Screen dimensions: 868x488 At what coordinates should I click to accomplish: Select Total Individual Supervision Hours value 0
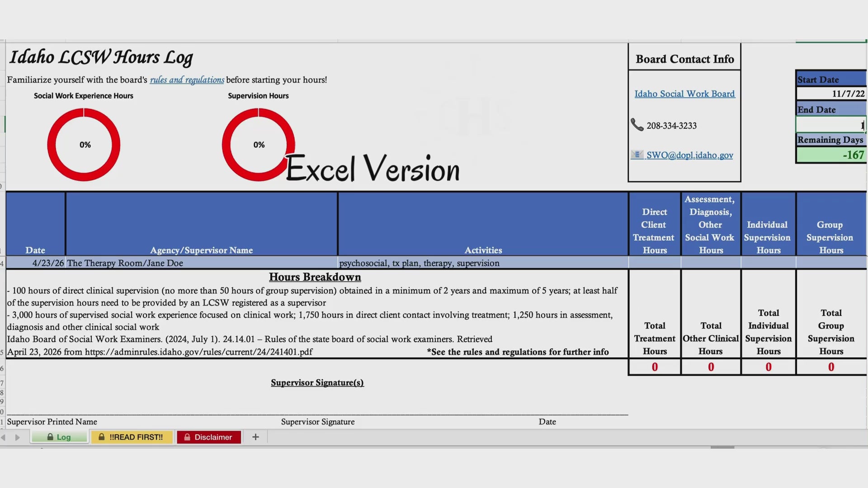click(769, 367)
